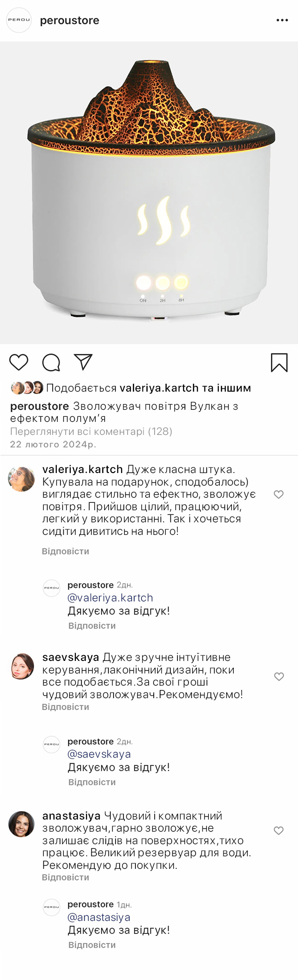Viewport: 298px width, 980px height.
Task: Expand all 128 comments
Action: [91, 432]
